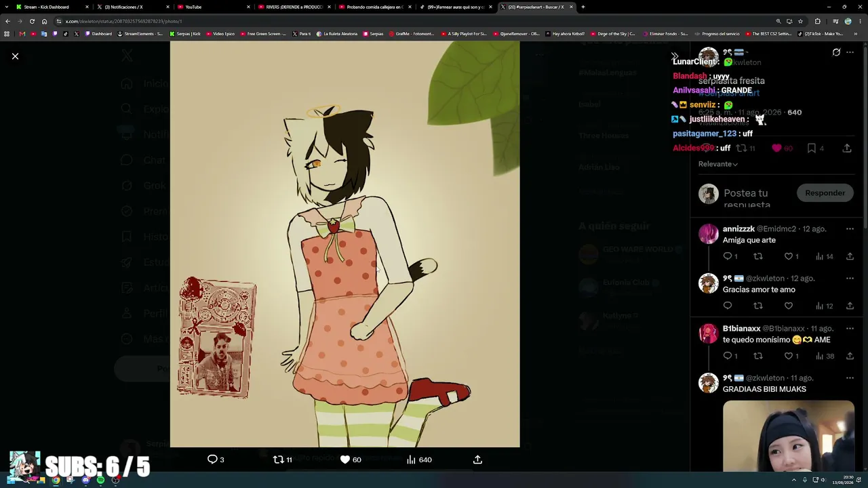Reply to the 'te quedo monísimo' comment
Viewport: 868px width, 488px height.
(x=728, y=356)
